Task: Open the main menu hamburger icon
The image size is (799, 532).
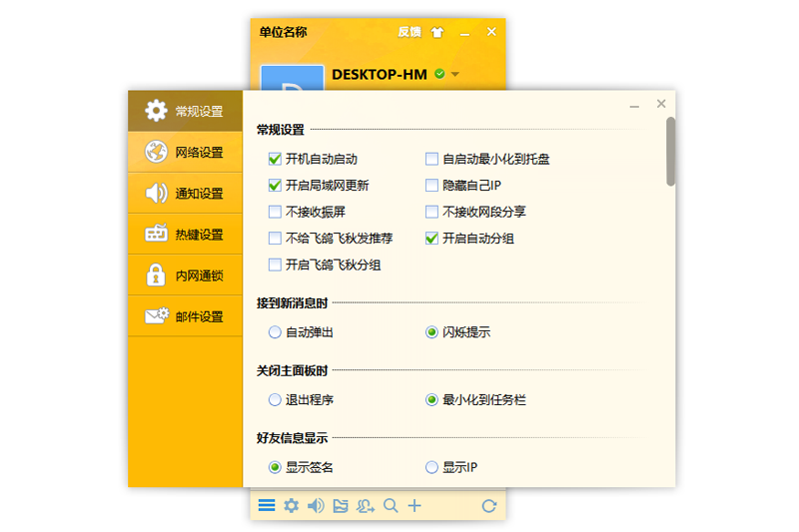Action: [267, 506]
